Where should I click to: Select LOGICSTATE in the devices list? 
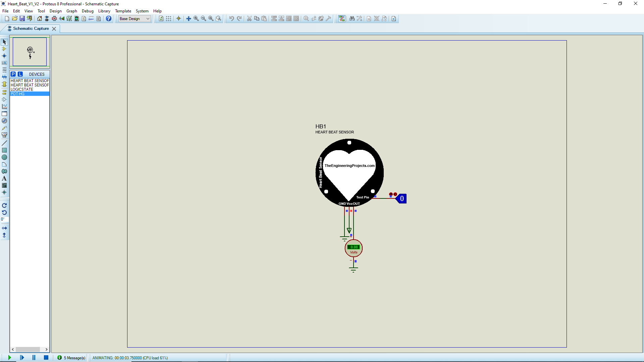point(30,89)
